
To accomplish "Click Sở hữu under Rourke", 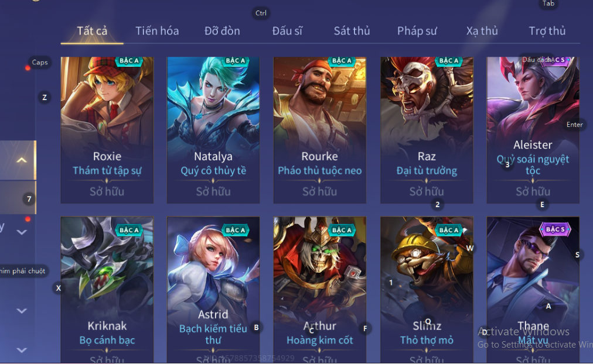I will pyautogui.click(x=319, y=191).
